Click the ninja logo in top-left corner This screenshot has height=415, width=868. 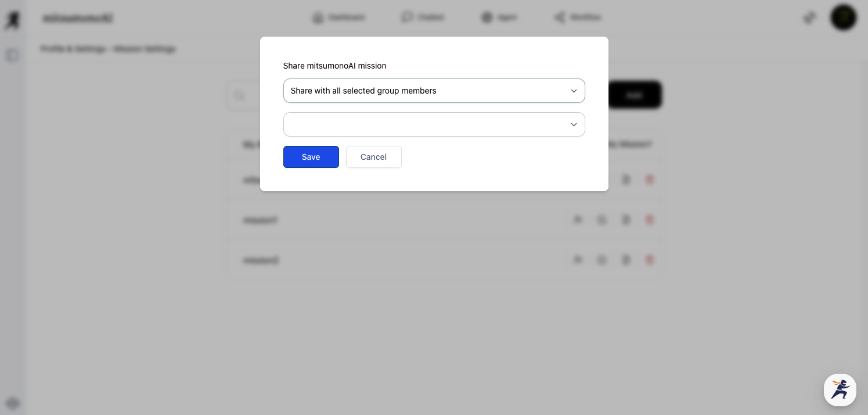point(12,20)
